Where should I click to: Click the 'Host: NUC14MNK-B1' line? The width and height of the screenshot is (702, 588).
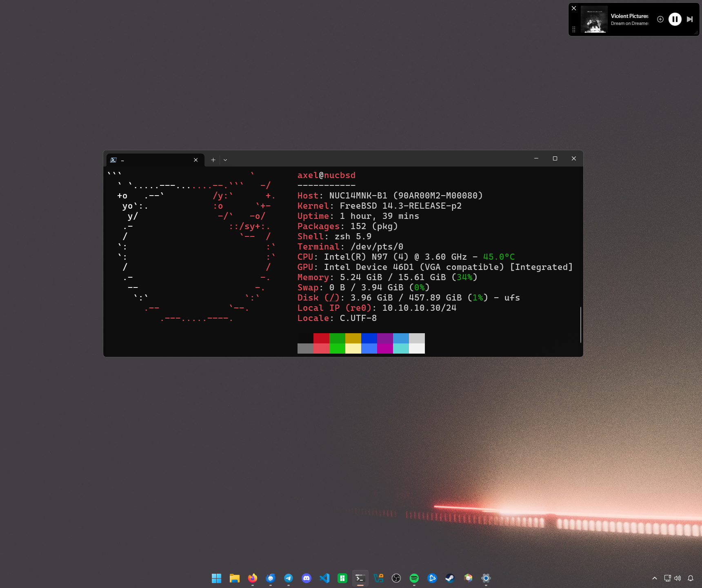390,196
